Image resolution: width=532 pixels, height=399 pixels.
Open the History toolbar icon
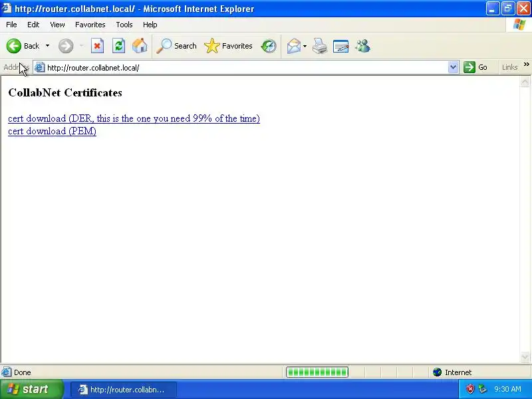(x=269, y=46)
